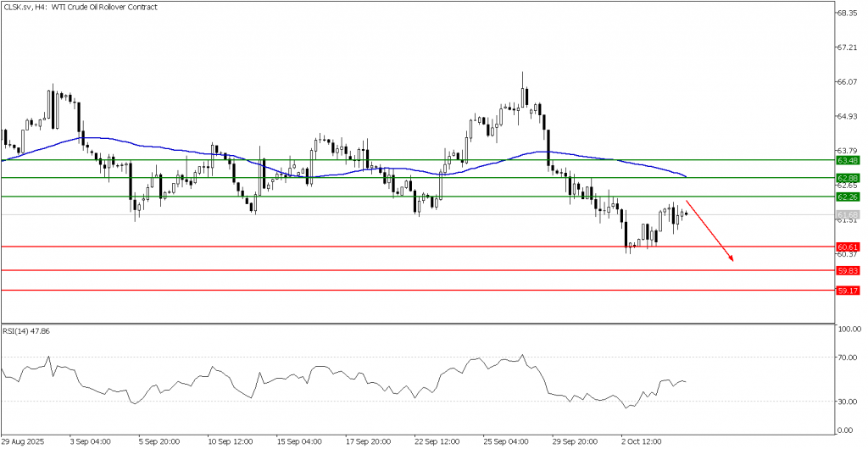Screen dimensions: 868x449
Task: Click the 10 Sep 12:00 time label
Action: click(x=230, y=441)
